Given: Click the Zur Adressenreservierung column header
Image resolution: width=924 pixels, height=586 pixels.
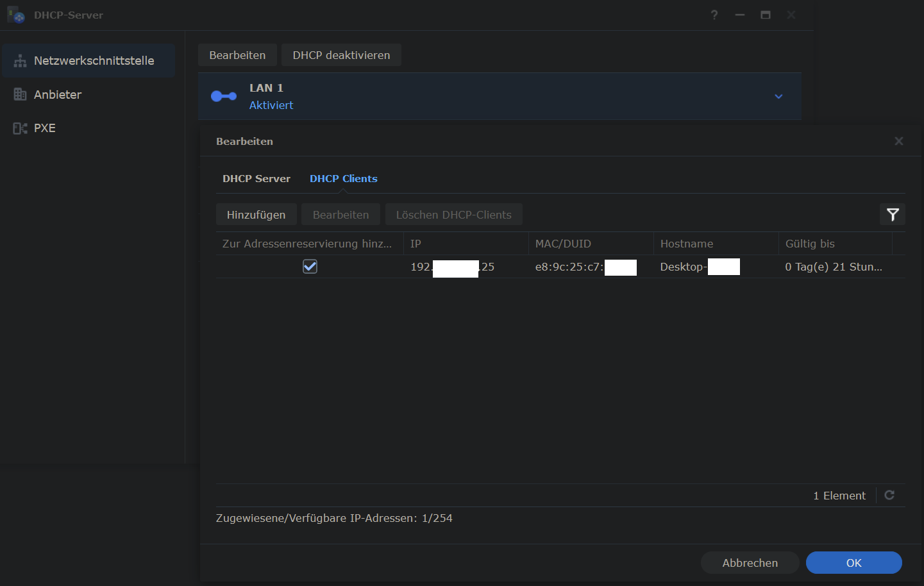Looking at the screenshot, I should (309, 244).
